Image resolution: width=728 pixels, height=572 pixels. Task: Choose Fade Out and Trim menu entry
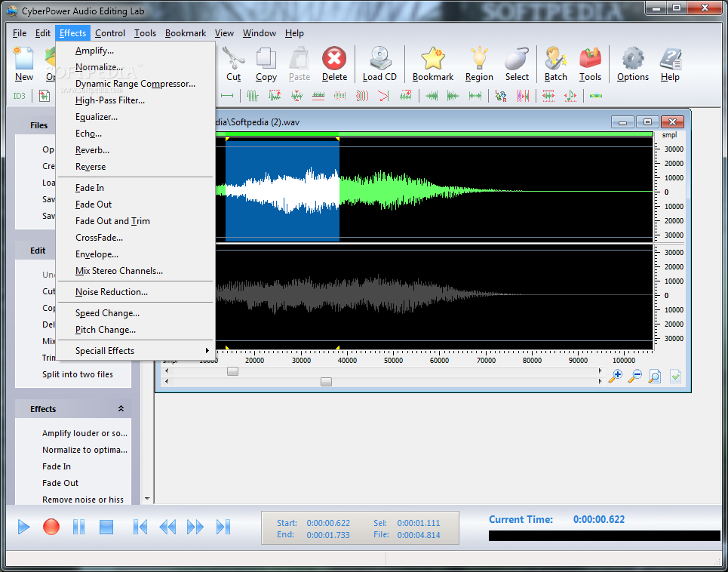click(134, 221)
